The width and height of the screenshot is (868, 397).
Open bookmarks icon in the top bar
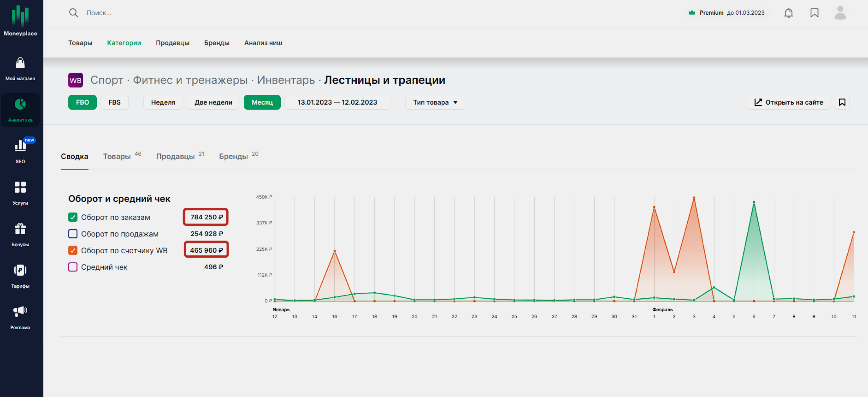coord(814,13)
